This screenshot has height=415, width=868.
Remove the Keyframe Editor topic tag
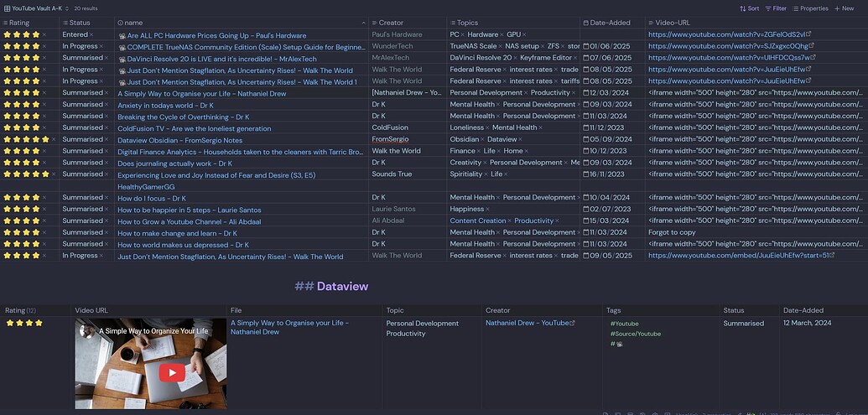point(575,58)
